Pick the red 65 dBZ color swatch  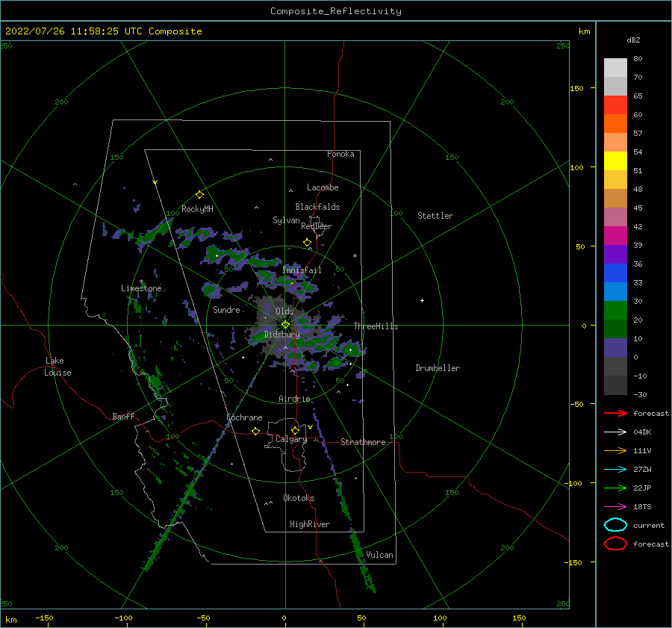(x=615, y=105)
